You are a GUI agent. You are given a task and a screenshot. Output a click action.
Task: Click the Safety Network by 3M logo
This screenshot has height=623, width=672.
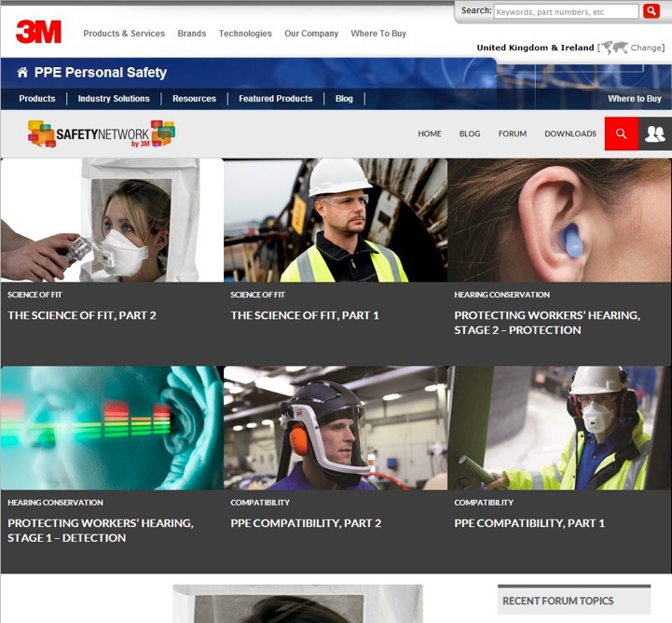point(102,133)
